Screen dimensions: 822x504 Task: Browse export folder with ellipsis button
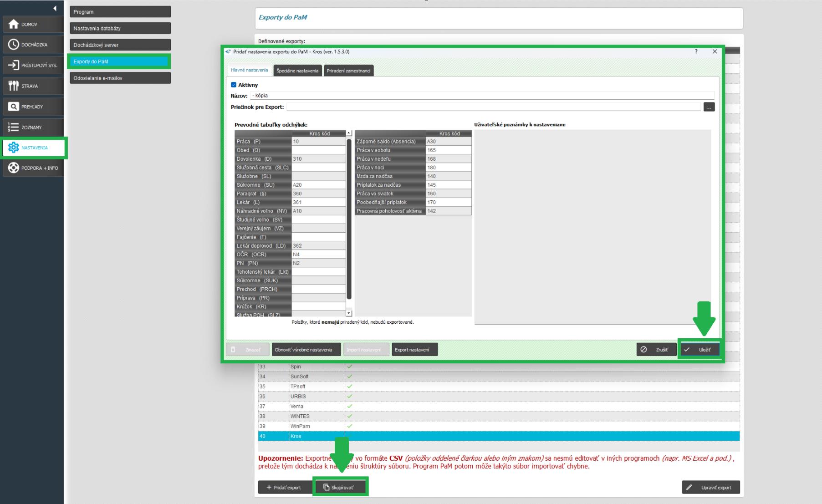[x=709, y=107]
